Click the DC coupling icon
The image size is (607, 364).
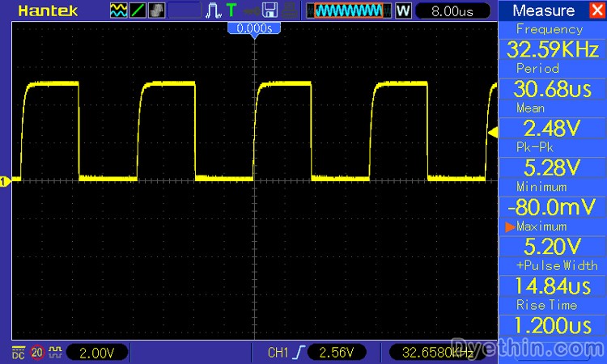point(18,353)
